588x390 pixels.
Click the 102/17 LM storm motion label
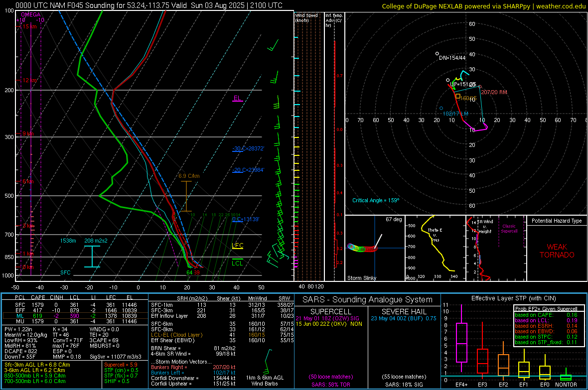pyautogui.click(x=455, y=114)
